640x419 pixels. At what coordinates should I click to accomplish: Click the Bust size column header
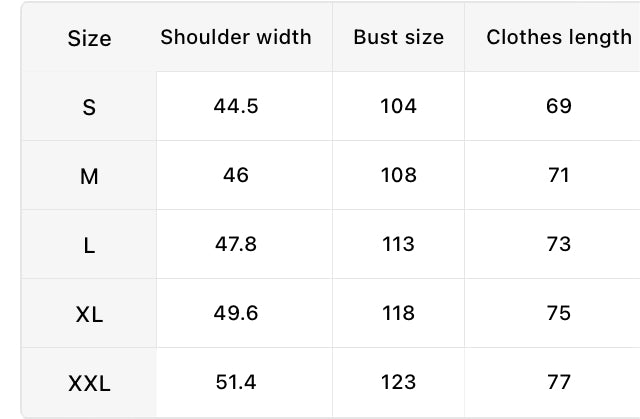click(x=398, y=37)
